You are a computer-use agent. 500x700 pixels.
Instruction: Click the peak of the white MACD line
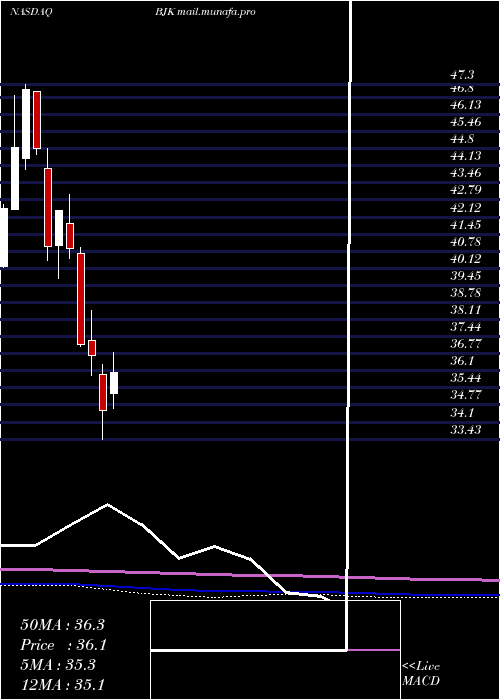coord(107,505)
